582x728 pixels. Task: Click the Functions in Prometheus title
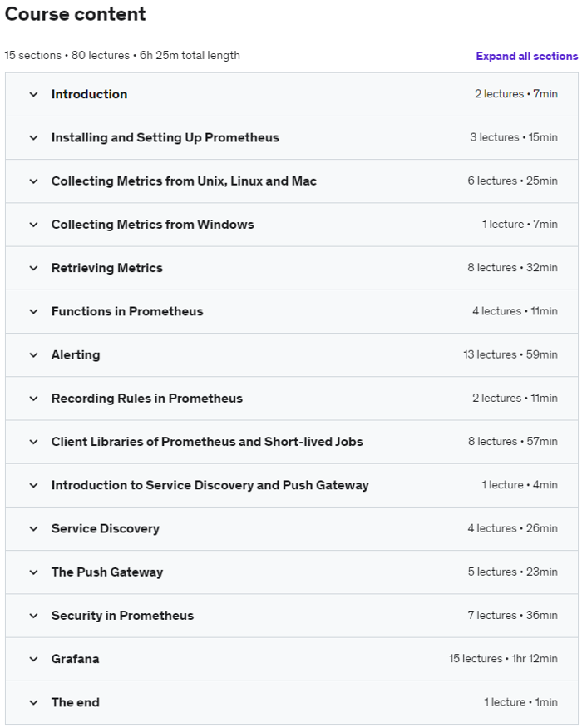[127, 311]
